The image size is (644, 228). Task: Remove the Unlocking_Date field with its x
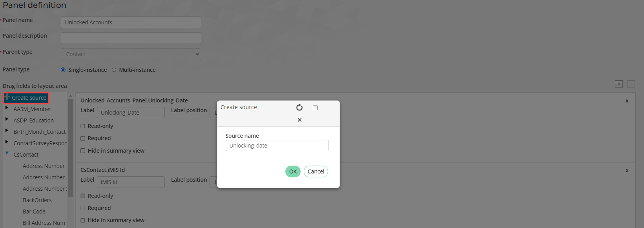click(x=627, y=101)
